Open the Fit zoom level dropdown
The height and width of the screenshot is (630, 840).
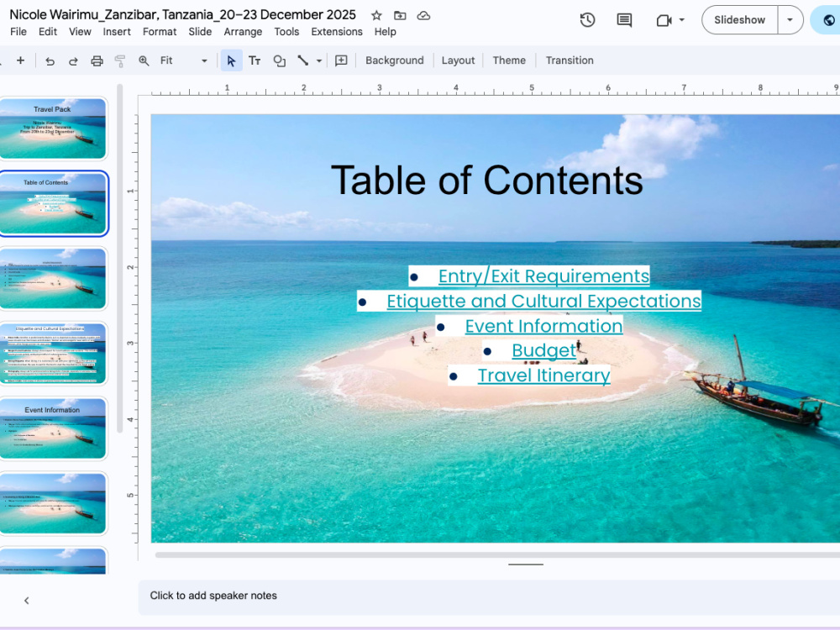(182, 60)
